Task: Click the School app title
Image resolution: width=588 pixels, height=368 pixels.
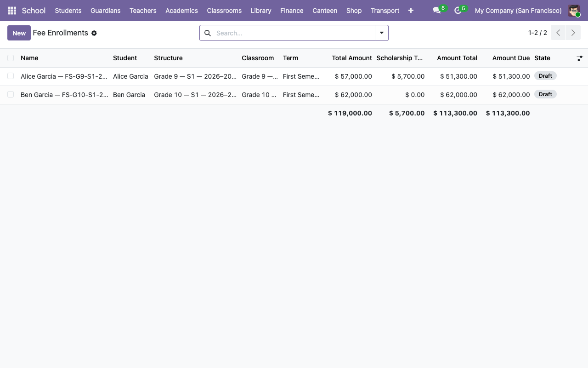Action: click(x=34, y=10)
